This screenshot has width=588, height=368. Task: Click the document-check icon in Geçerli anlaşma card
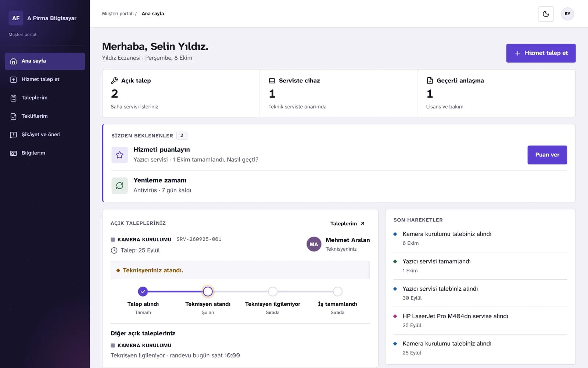click(x=430, y=81)
